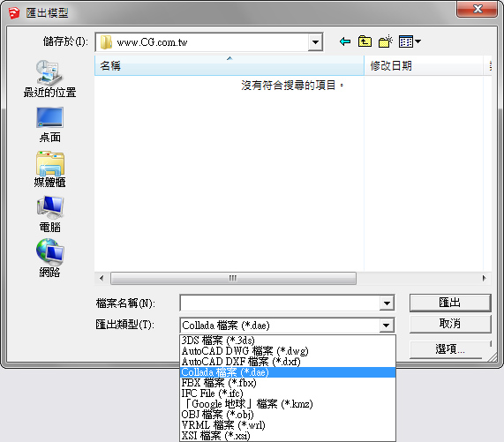The height and width of the screenshot is (442, 504).
Task: Open 網路 network location
Action: (x=49, y=258)
